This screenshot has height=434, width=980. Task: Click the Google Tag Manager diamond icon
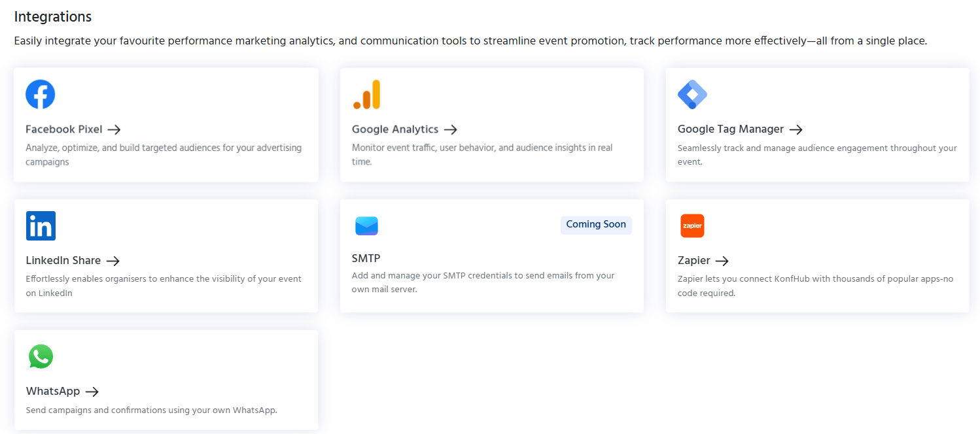pyautogui.click(x=692, y=95)
